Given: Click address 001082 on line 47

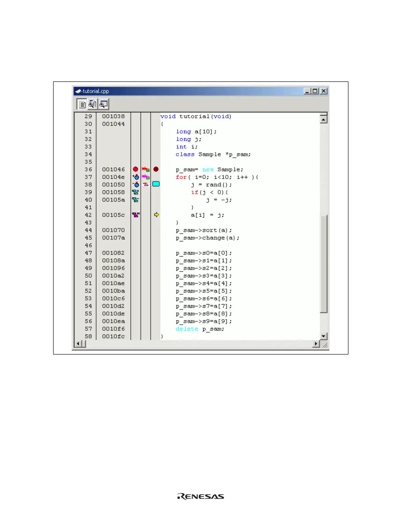Looking at the screenshot, I should (113, 253).
